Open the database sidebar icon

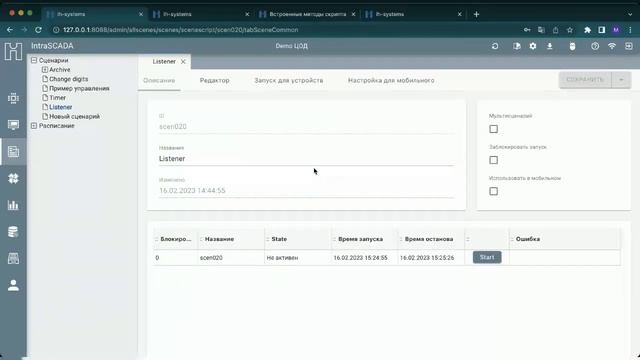point(13,232)
